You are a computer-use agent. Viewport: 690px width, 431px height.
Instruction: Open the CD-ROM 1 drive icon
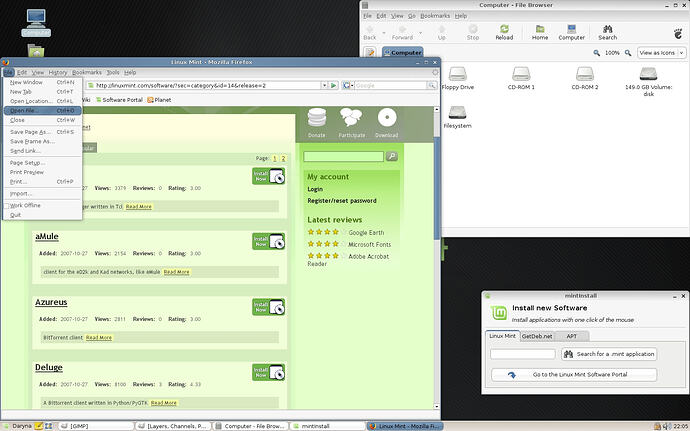click(x=522, y=76)
